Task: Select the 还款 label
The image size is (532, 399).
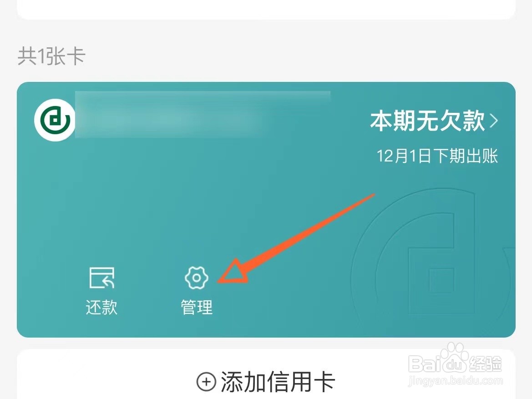Action: click(x=102, y=308)
